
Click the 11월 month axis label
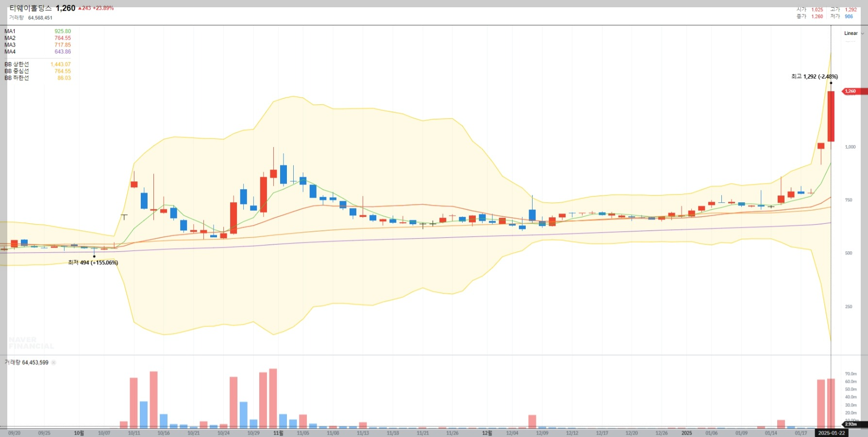pos(278,433)
